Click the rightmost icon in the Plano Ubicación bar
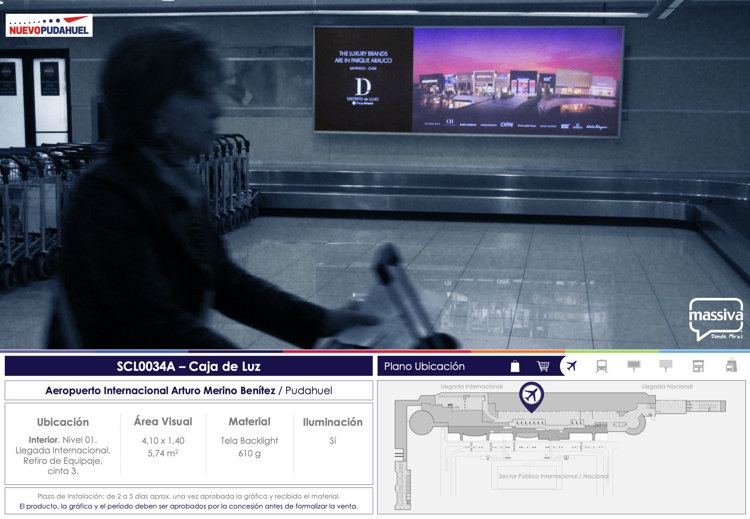 pyautogui.click(x=730, y=366)
